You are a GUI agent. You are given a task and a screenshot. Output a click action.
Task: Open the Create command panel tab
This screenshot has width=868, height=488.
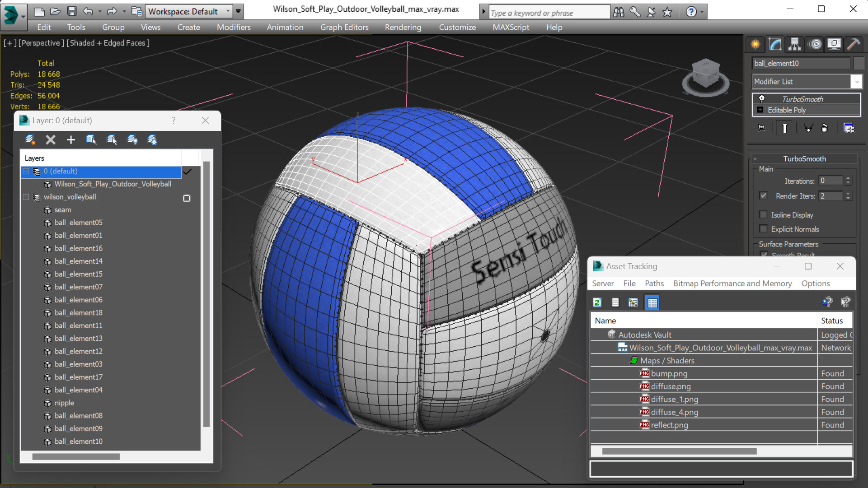pos(755,44)
